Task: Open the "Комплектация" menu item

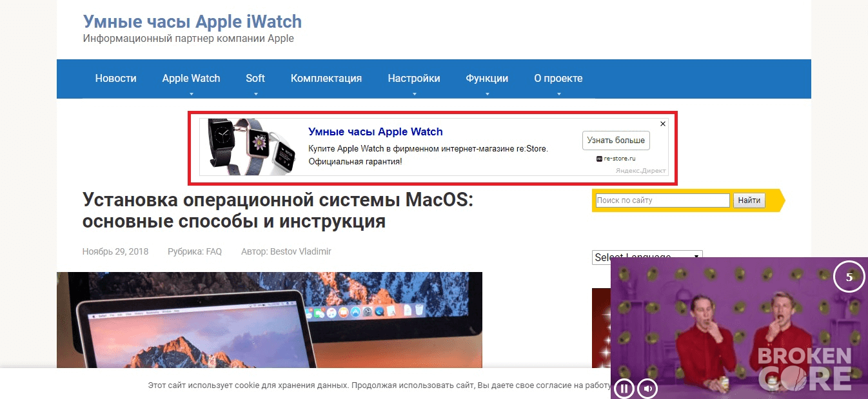Action: pyautogui.click(x=326, y=79)
